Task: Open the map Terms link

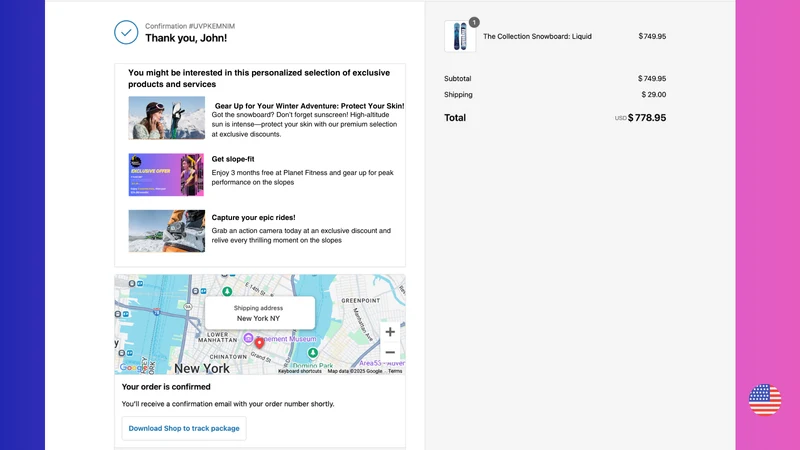Action: (395, 371)
